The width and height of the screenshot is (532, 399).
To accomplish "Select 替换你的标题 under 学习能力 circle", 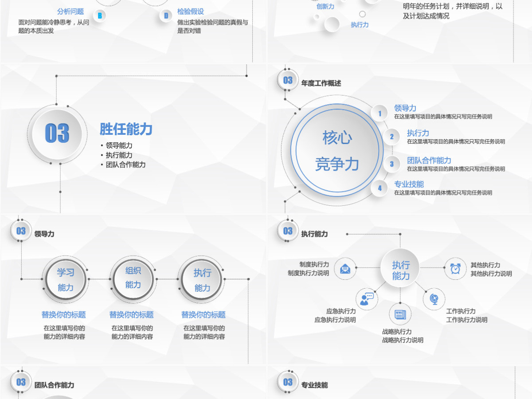I will (64, 315).
